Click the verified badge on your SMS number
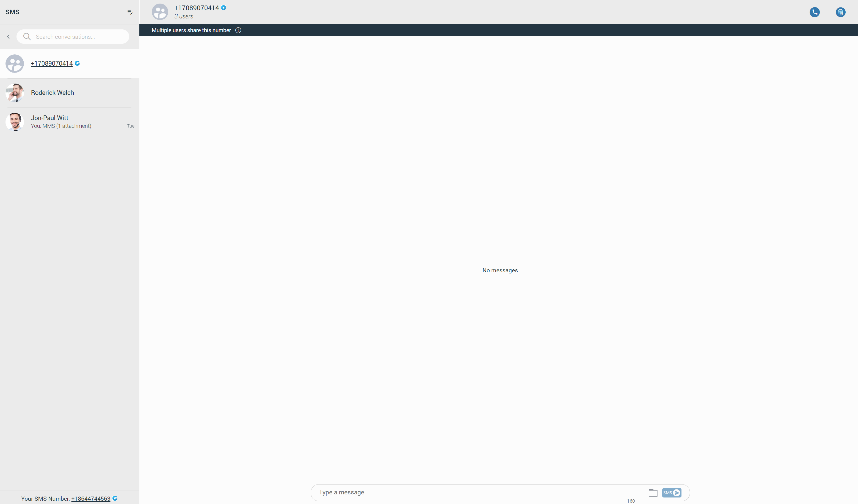This screenshot has height=504, width=858. (115, 499)
